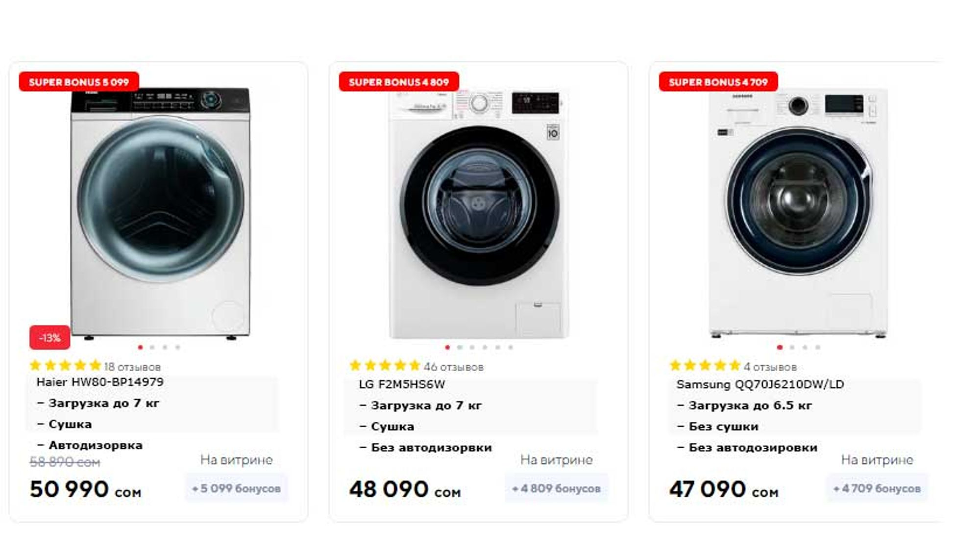Click the LG SUPER BONUS 4 809 badge

398,82
